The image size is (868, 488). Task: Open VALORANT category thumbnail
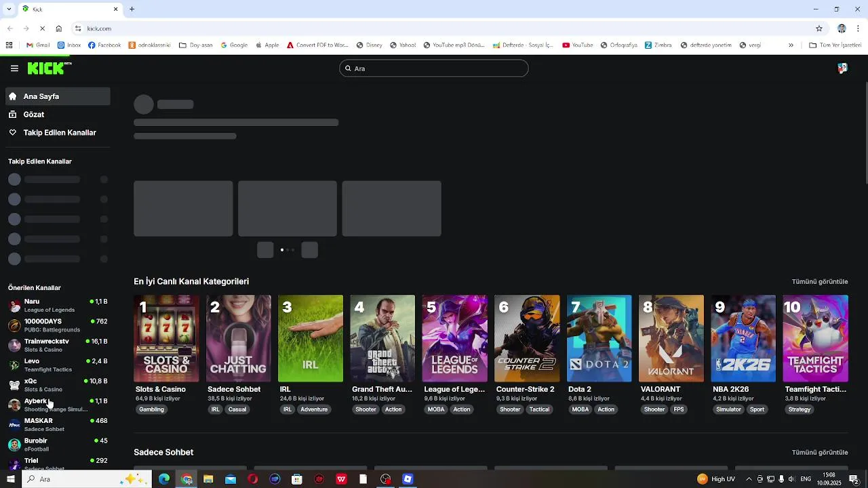(671, 338)
